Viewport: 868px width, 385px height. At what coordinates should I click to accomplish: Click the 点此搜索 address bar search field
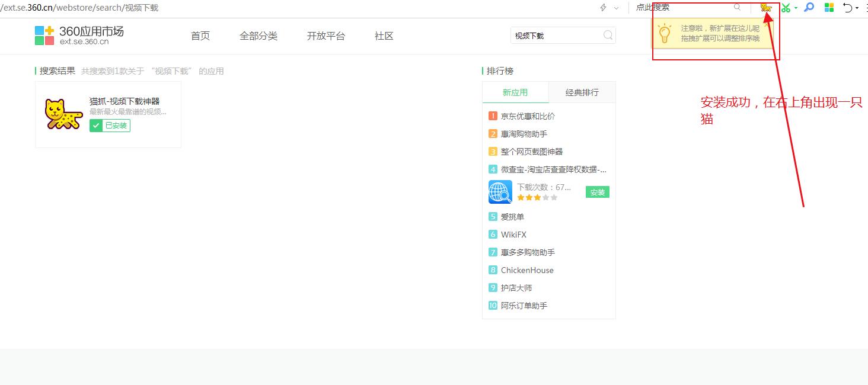pyautogui.click(x=682, y=7)
